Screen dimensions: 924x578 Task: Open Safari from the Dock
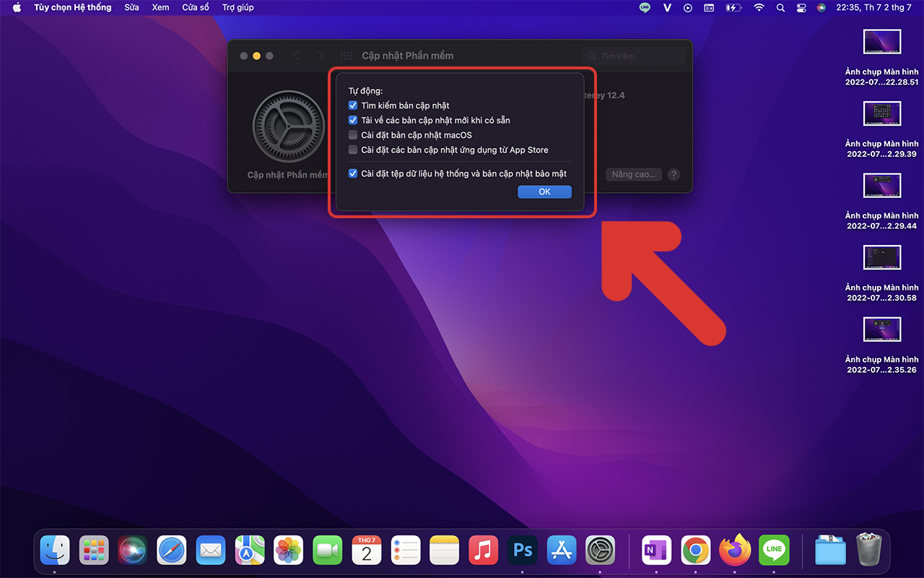point(172,551)
